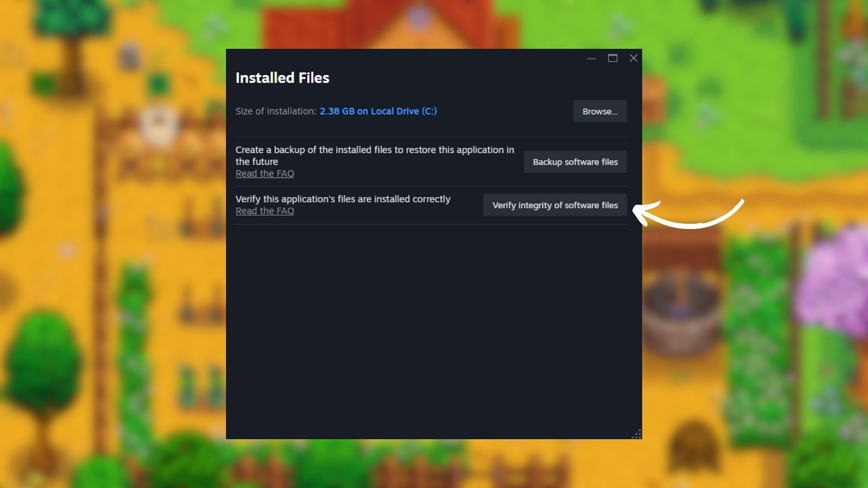This screenshot has height=488, width=868.
Task: Click the white curved arrow annotation
Action: coord(688,213)
